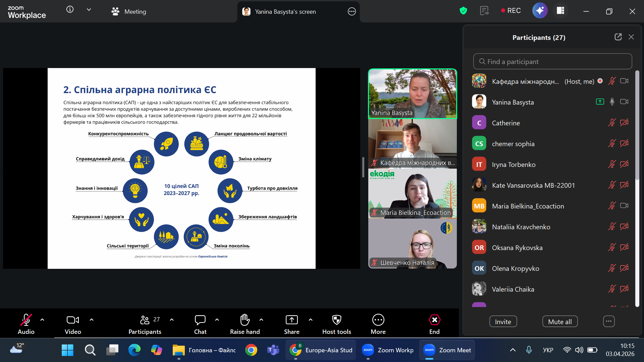The width and height of the screenshot is (644, 362).
Task: Open Zoom AI Companion sparkle icon
Action: coord(540,11)
